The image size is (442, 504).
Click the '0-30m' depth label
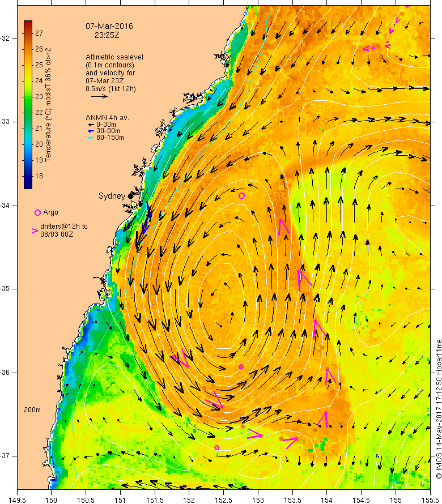106,125
